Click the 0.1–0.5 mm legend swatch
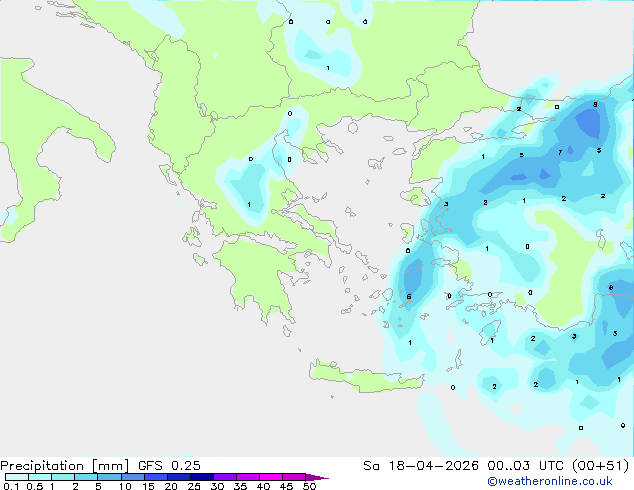 click(x=17, y=477)
